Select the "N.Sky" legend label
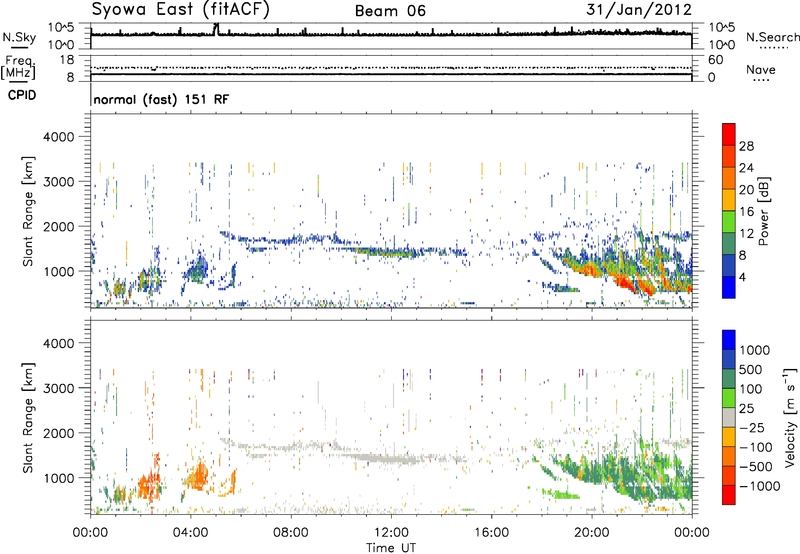The width and height of the screenshot is (800, 554). click(19, 37)
